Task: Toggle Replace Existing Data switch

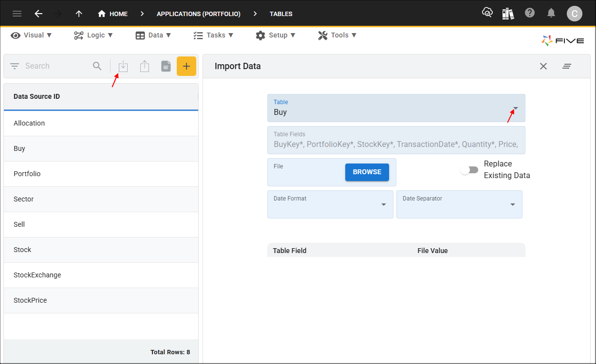Action: point(469,170)
